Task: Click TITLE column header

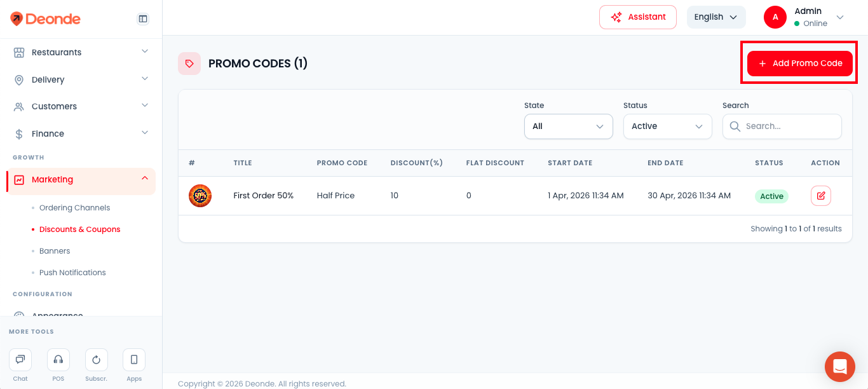Action: coord(243,163)
